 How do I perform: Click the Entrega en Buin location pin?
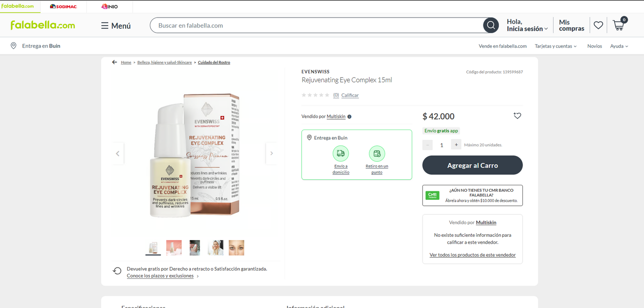pos(14,46)
